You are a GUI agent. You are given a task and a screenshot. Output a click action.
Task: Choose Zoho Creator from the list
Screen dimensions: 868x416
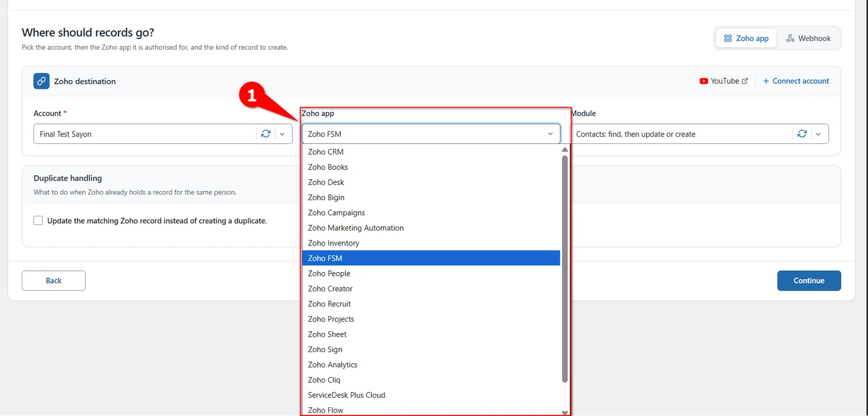[x=431, y=289]
